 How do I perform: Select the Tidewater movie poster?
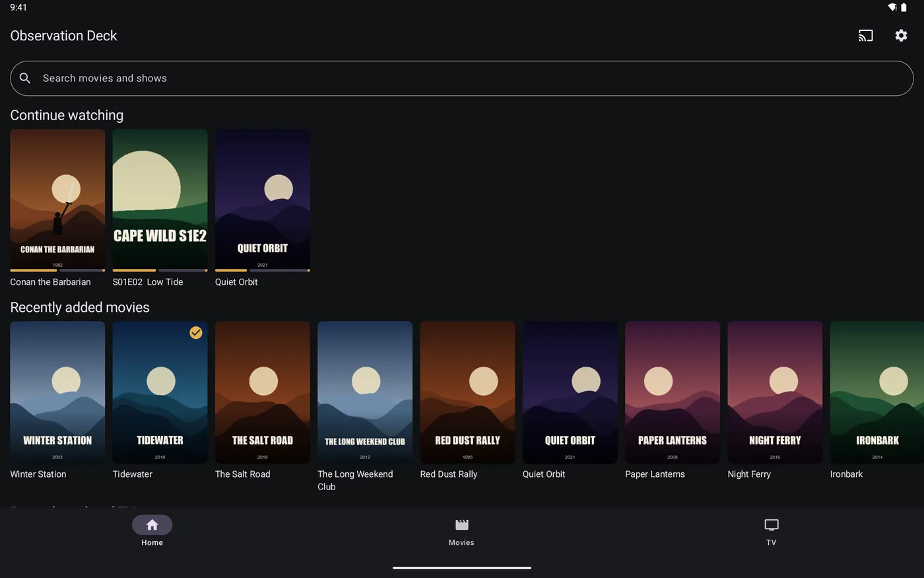160,392
